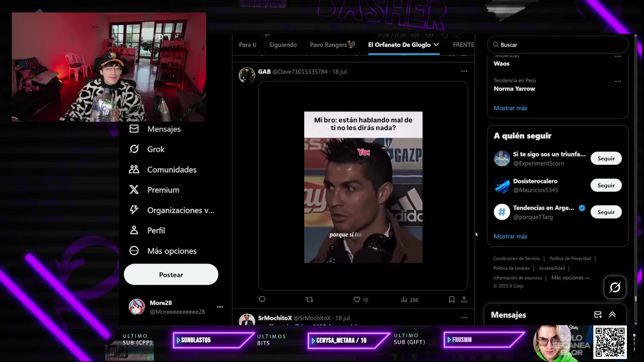Image resolution: width=644 pixels, height=362 pixels.
Task: Switch to Siguiendo tab
Action: (283, 45)
